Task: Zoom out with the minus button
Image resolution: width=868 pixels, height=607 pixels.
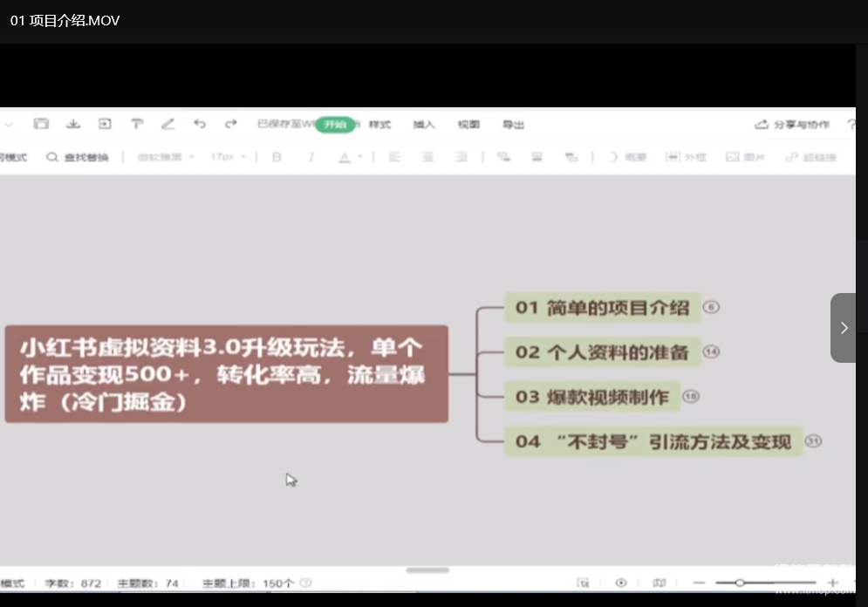Action: 699,583
